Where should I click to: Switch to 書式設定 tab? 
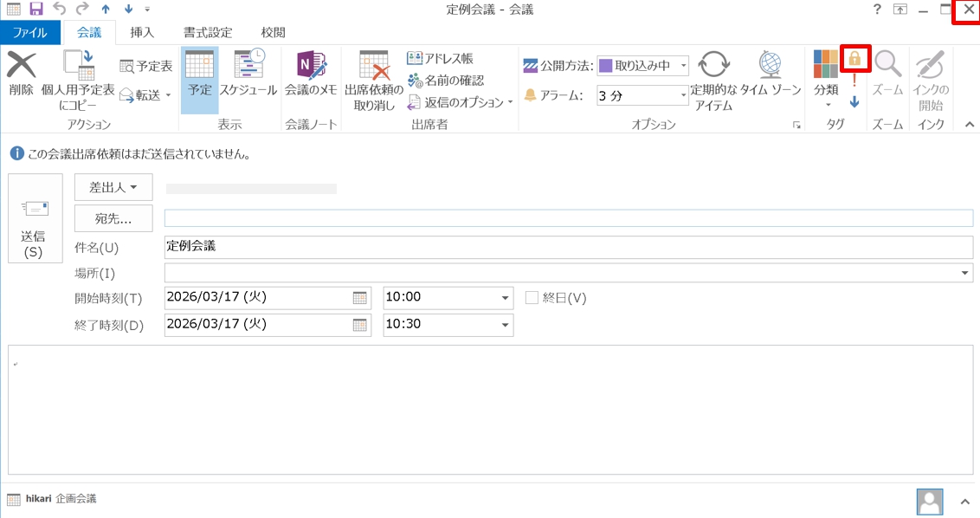[208, 33]
